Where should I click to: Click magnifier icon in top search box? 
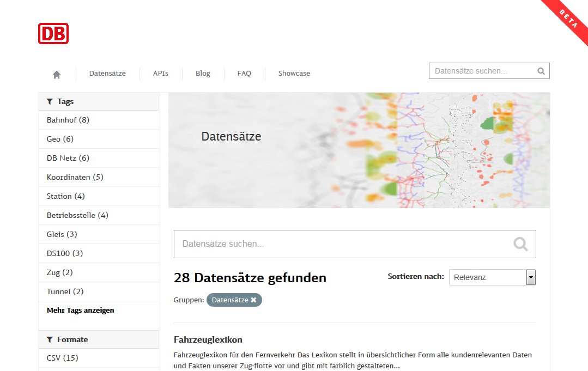tap(541, 71)
